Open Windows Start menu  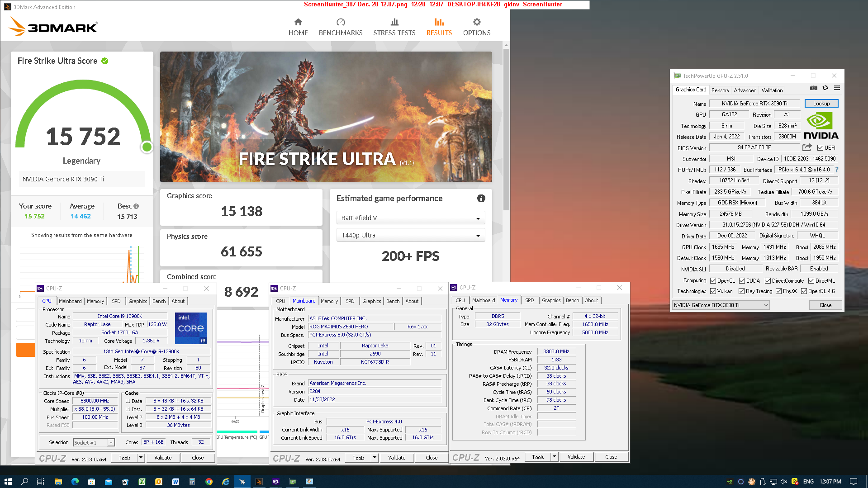[x=8, y=482]
